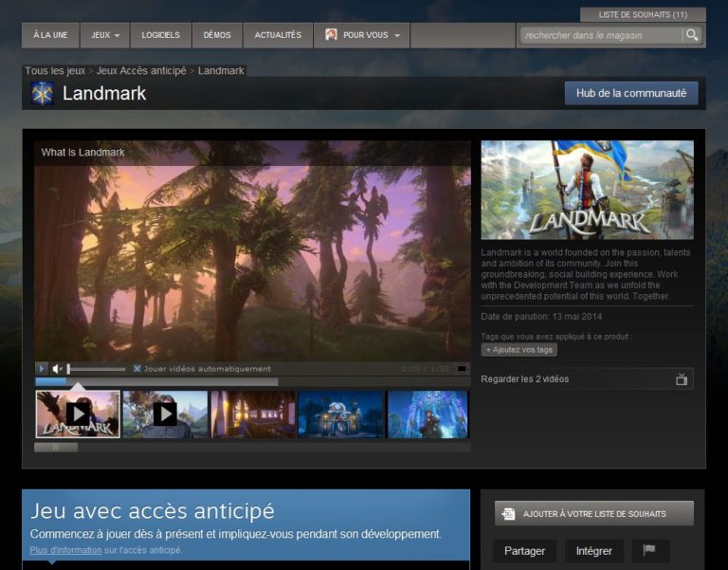Screen dimensions: 728x570
Task: Select the second video thumbnail with man
Action: click(x=165, y=414)
